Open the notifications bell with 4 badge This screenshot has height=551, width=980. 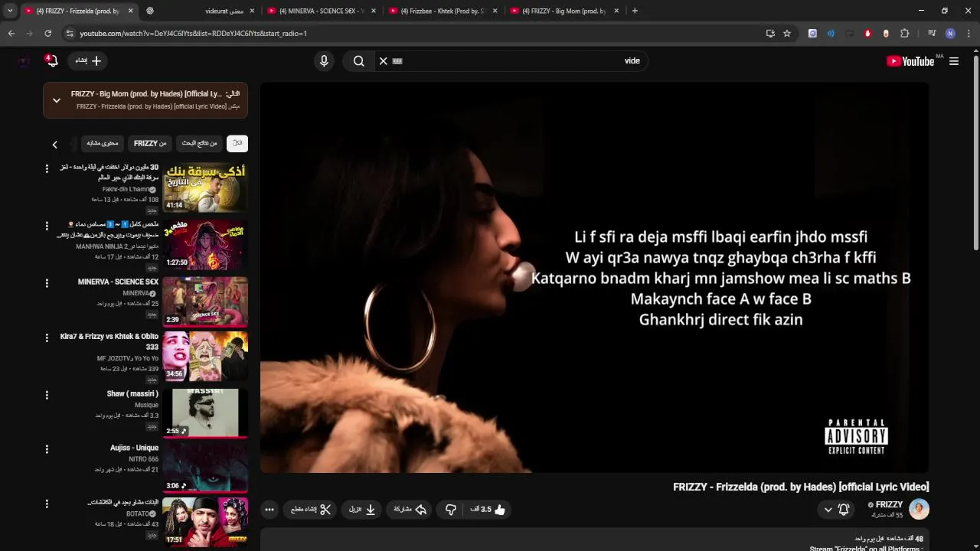[x=51, y=60]
